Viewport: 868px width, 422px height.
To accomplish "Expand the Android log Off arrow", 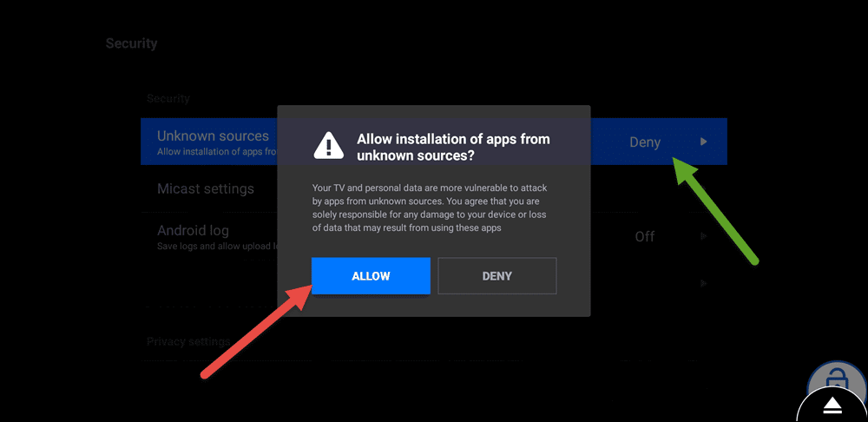I will coord(703,236).
